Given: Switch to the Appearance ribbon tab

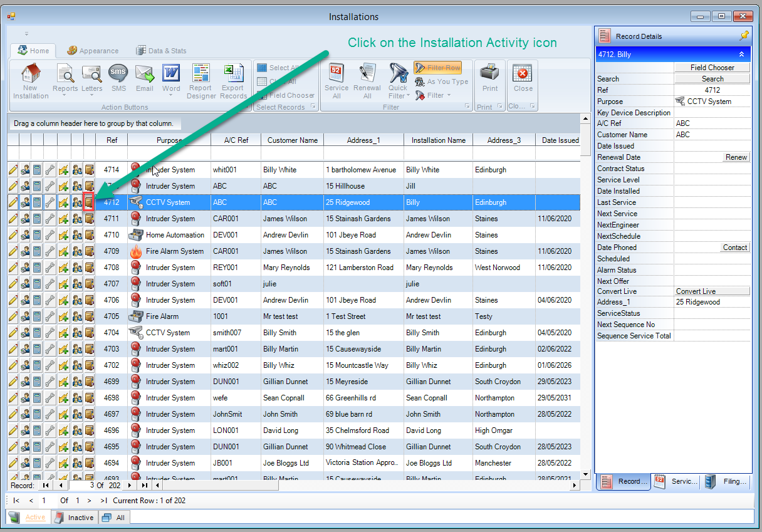Looking at the screenshot, I should 93,51.
